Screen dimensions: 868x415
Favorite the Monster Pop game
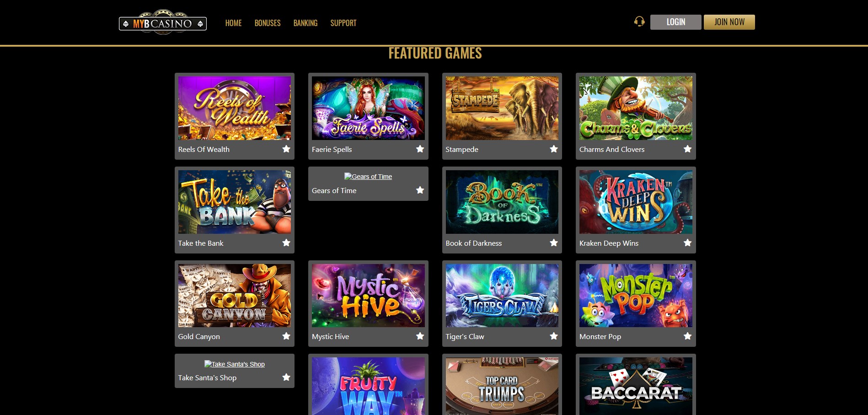pos(687,336)
